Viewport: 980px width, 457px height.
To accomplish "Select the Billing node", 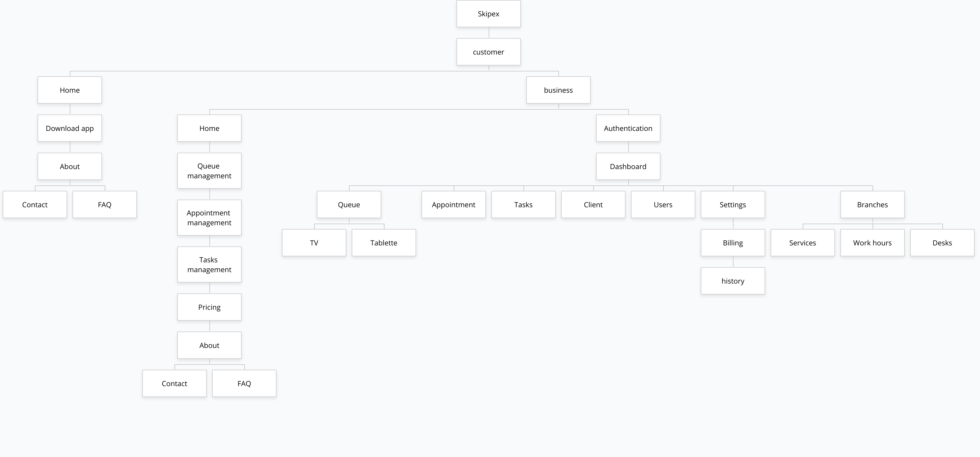I will 733,243.
